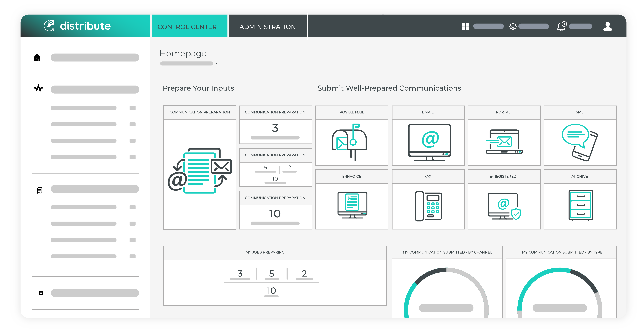
Task: Open the Portal laptop icon
Action: [x=504, y=142]
